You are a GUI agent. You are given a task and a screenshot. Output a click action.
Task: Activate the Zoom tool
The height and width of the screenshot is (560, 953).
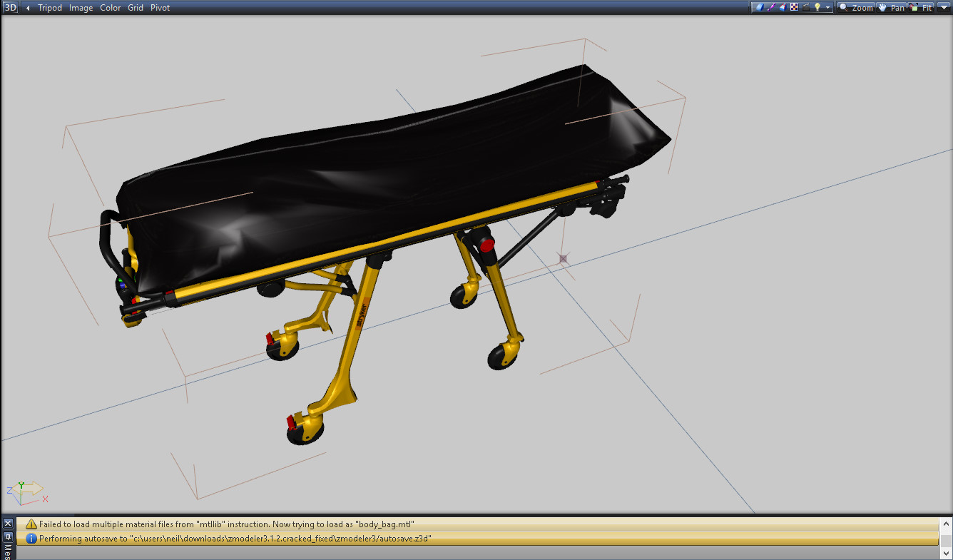click(x=856, y=7)
